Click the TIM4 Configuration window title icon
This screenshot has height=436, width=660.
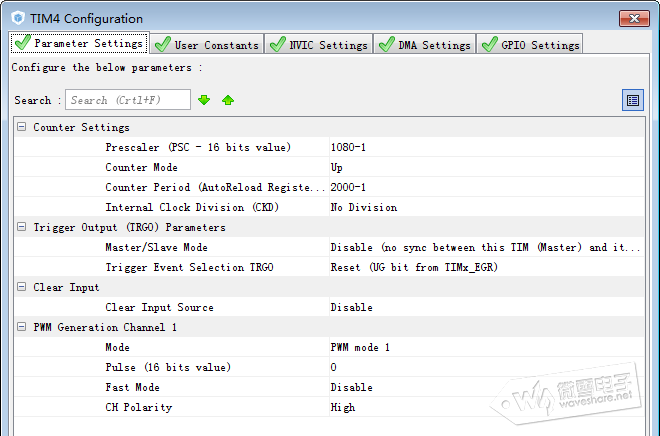click(16, 18)
